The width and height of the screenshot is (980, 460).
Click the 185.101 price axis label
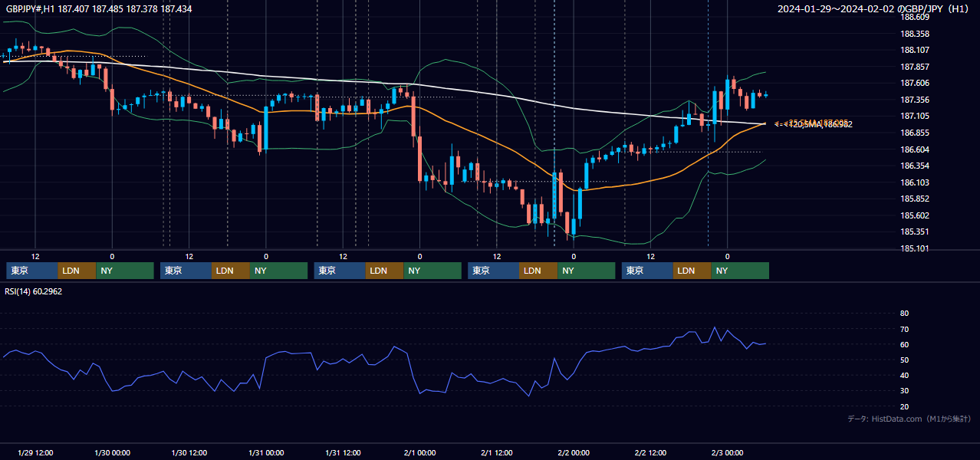point(915,248)
